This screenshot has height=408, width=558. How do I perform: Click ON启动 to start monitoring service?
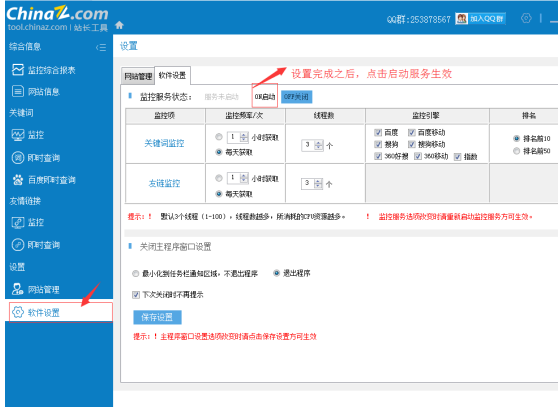click(265, 96)
